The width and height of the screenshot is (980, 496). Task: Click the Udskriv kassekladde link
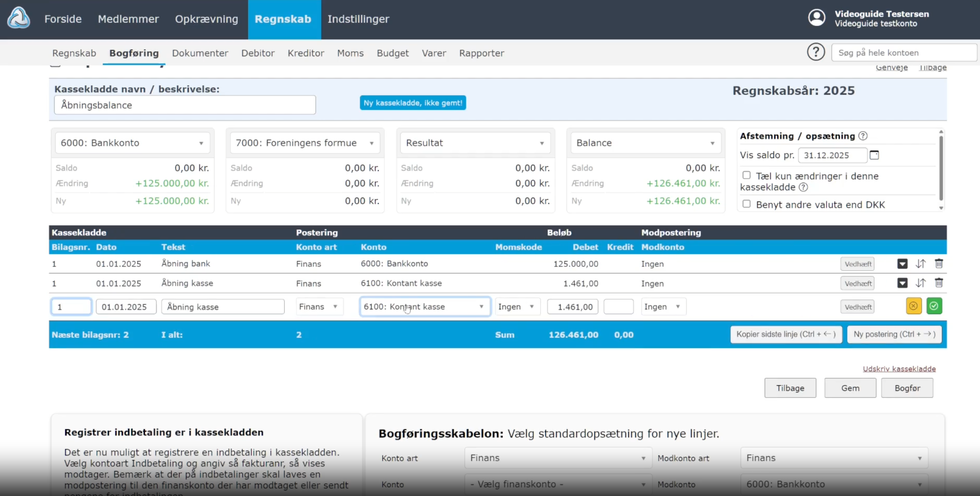coord(899,369)
